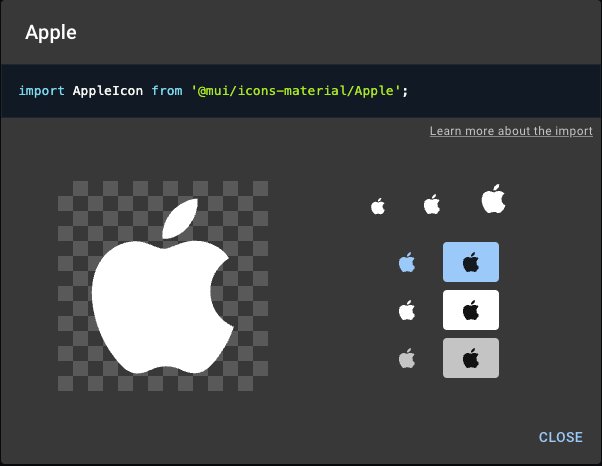Screen dimensions: 602x466
Task: Click the import AppleIcon code line
Action: (213, 91)
